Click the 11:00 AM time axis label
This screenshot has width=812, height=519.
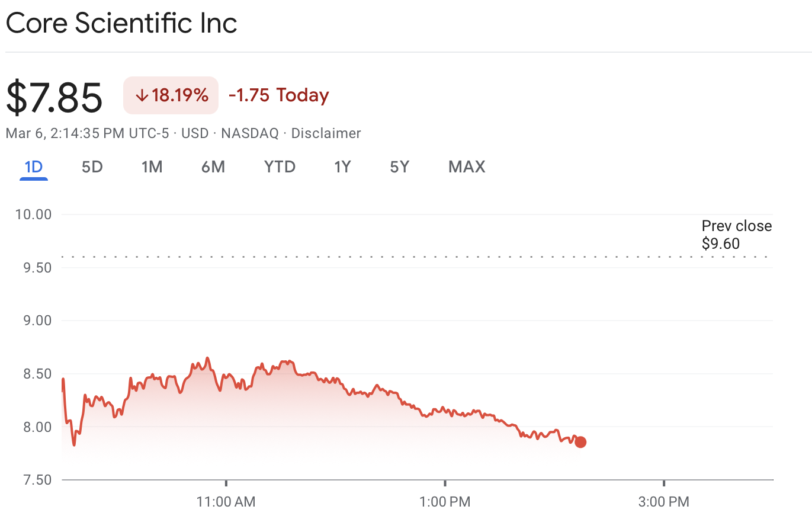click(x=226, y=502)
